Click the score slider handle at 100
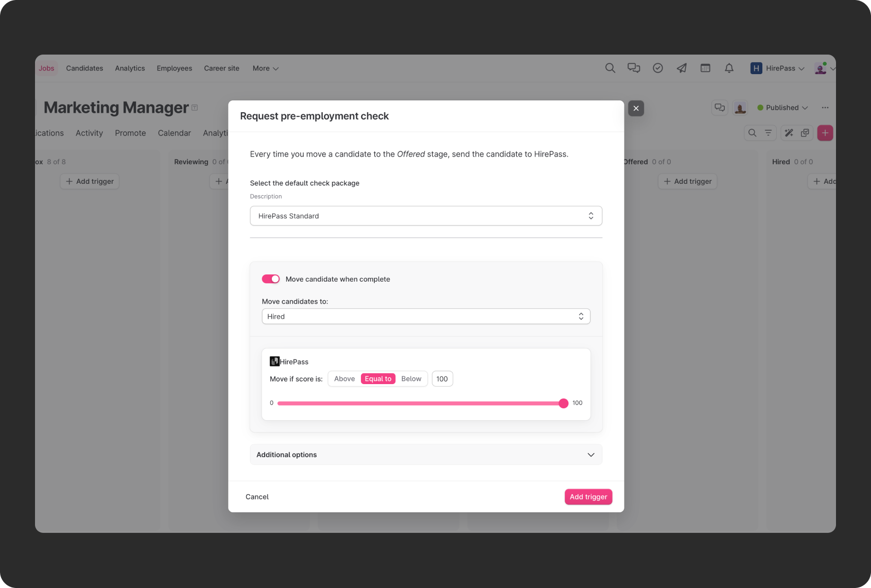The image size is (871, 588). point(564,403)
